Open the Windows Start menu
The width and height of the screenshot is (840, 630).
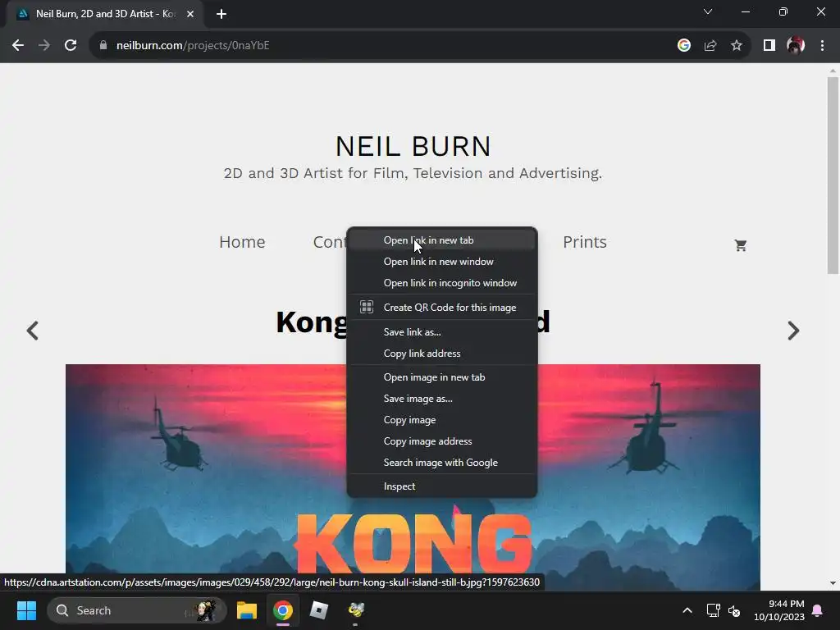(x=26, y=610)
